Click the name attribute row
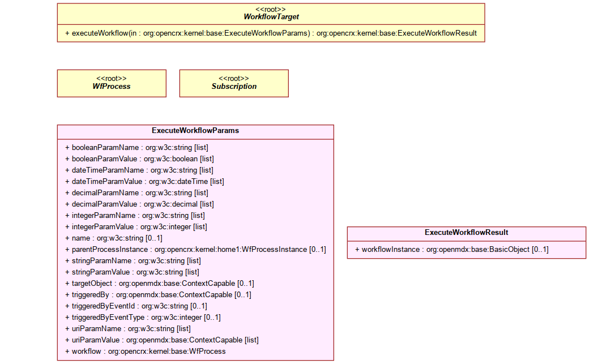Viewport: 589px width, 364px height. pyautogui.click(x=114, y=238)
